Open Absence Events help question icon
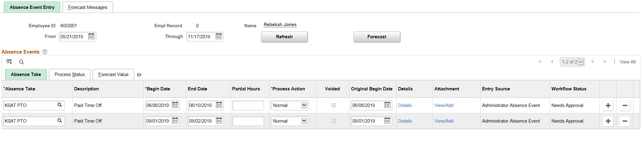This screenshot has width=644, height=152. click(45, 52)
